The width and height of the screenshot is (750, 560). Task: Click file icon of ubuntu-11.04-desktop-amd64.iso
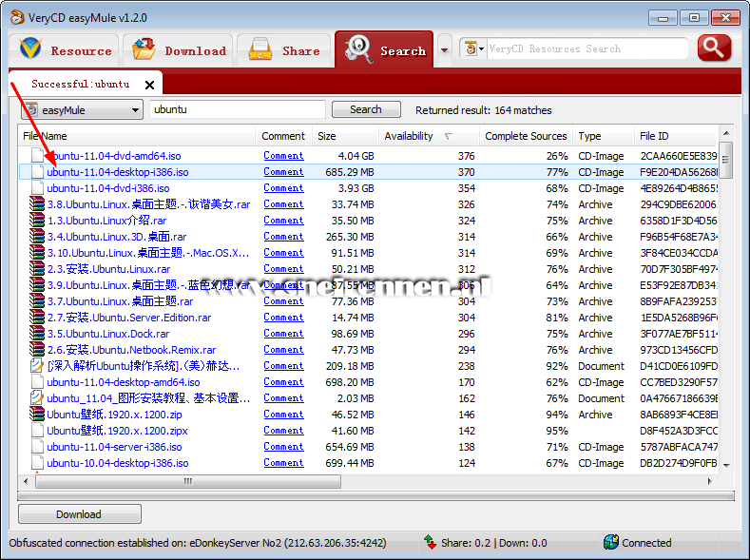click(37, 382)
